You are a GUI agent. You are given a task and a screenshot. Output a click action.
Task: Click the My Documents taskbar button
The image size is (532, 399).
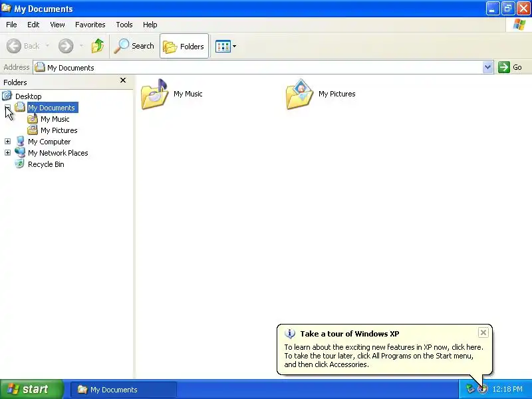click(124, 390)
